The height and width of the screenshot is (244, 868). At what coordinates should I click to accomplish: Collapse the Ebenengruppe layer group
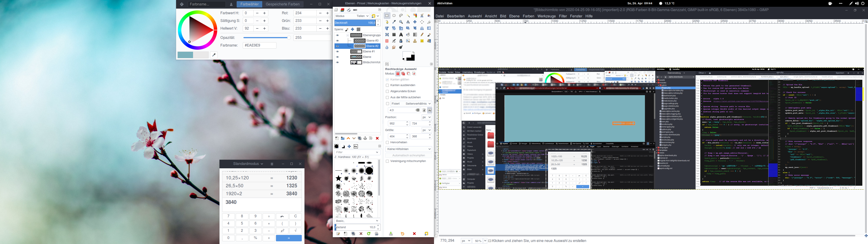348,35
